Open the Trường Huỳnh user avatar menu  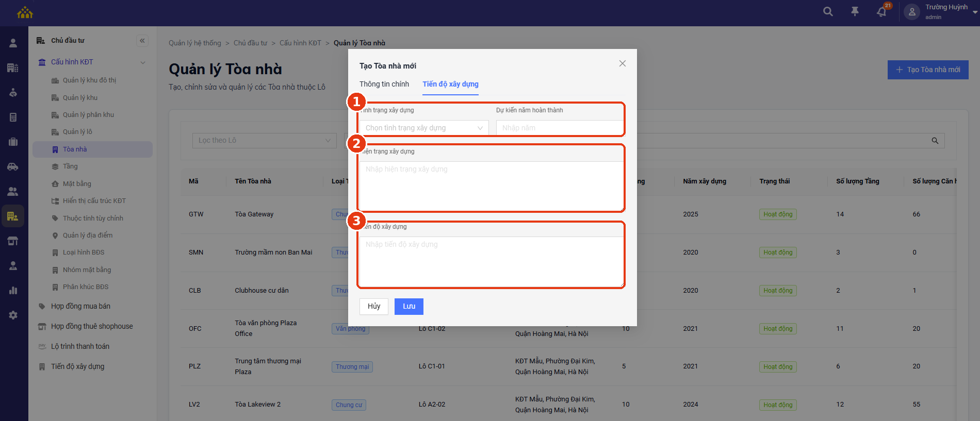tap(912, 12)
